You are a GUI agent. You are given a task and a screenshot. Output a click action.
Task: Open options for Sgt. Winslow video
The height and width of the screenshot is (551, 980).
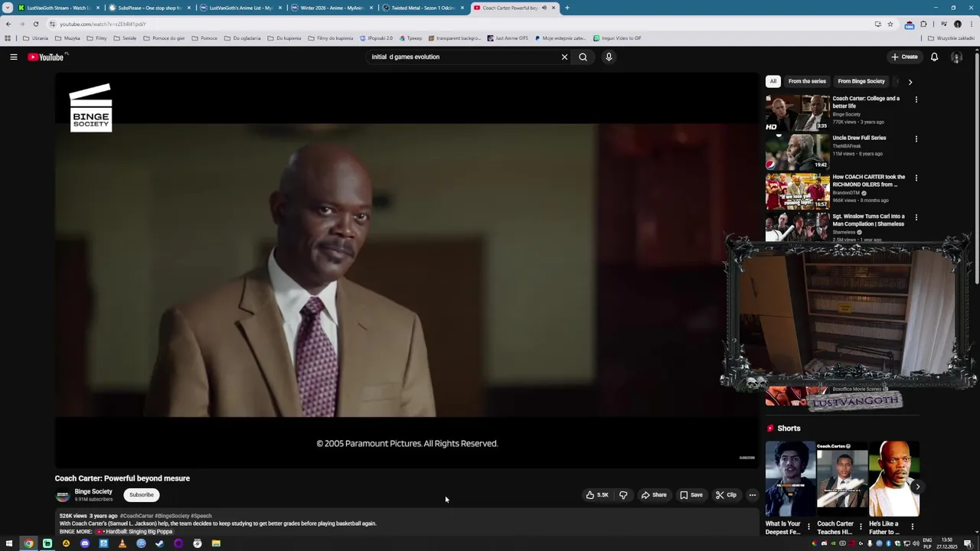(x=916, y=217)
